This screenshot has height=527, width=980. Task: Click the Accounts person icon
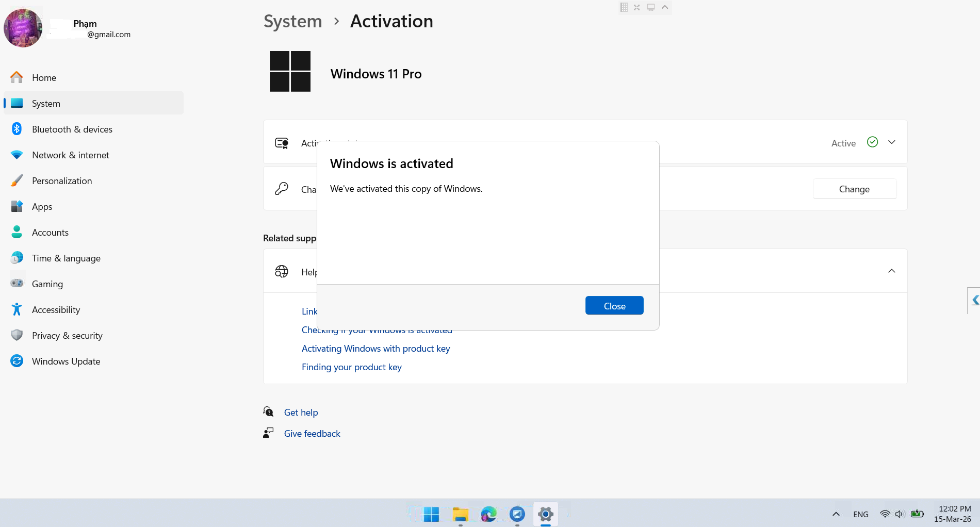tap(17, 232)
